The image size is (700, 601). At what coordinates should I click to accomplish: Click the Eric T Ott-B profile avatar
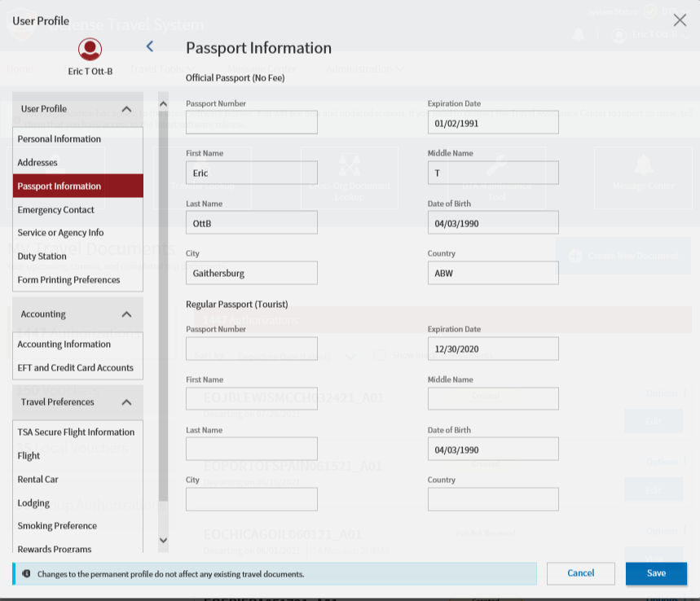click(90, 50)
